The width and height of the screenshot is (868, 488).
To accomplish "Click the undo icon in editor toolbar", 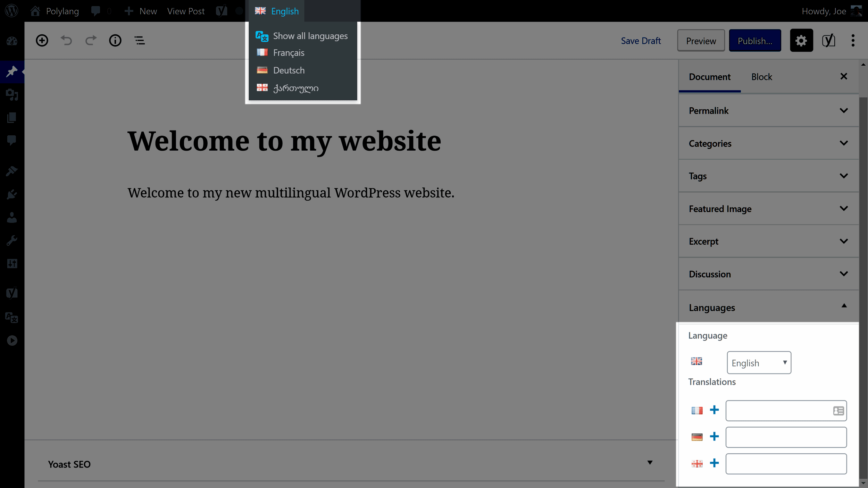I will tap(66, 40).
